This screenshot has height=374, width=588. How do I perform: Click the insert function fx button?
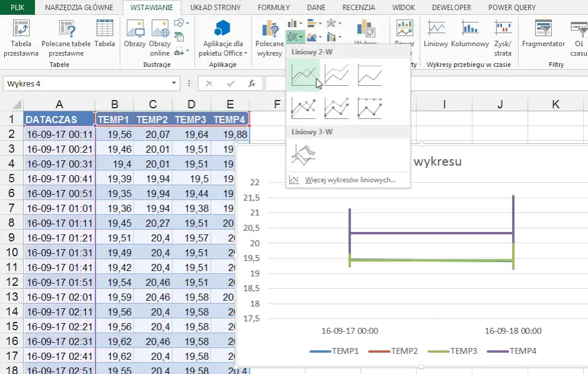click(252, 84)
